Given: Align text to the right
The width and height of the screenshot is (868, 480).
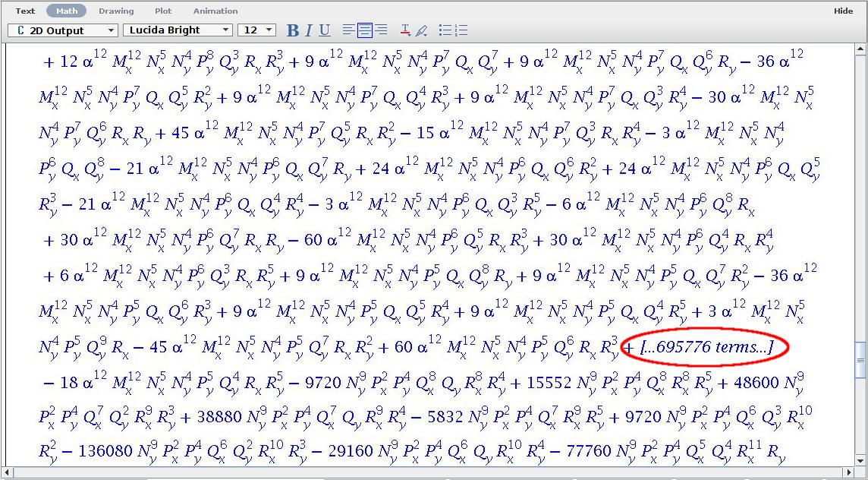Looking at the screenshot, I should [382, 30].
